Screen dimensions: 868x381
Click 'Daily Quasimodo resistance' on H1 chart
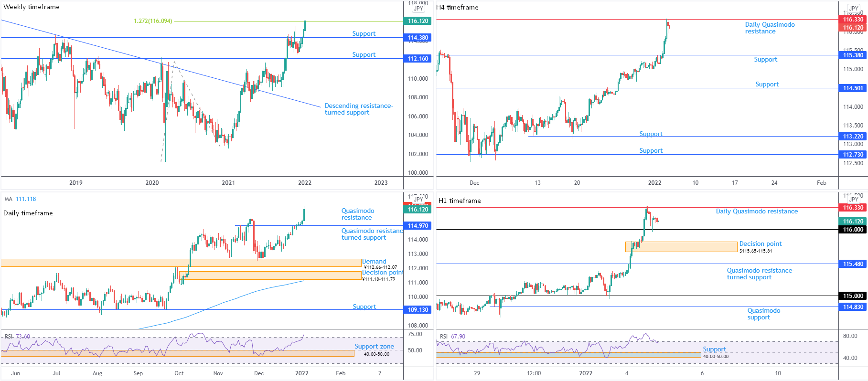757,212
